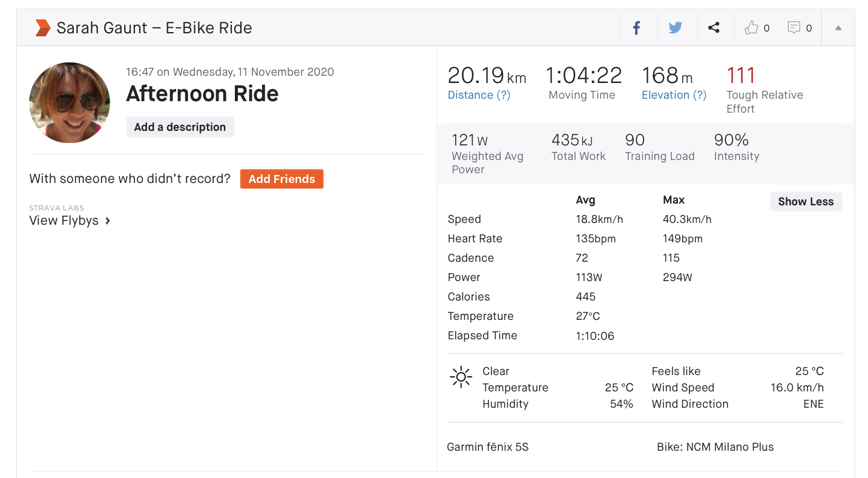Open comments via the speech bubble icon
This screenshot has width=868, height=478.
click(794, 28)
